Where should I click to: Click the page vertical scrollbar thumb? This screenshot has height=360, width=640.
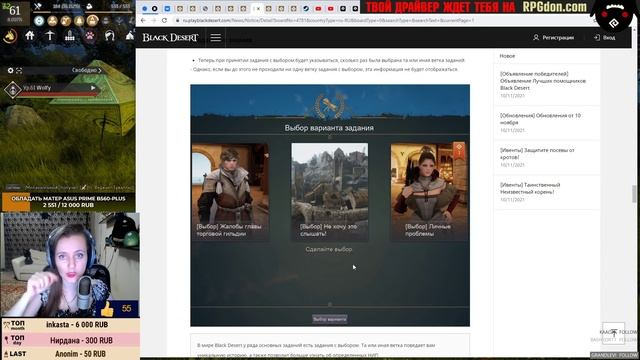(634, 193)
